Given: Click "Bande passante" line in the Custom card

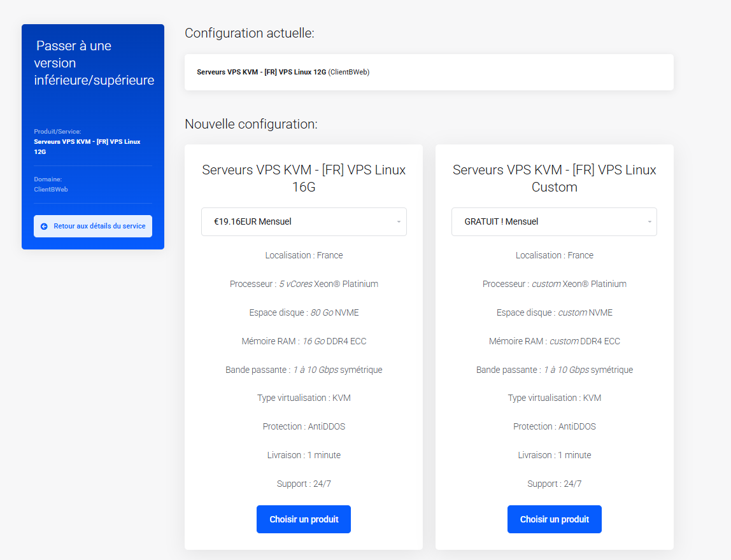Looking at the screenshot, I should 554,370.
